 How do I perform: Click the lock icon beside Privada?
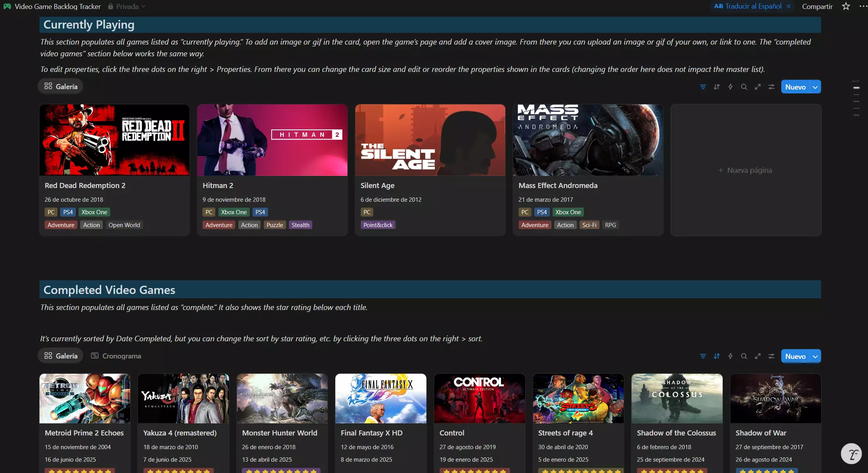tap(111, 6)
